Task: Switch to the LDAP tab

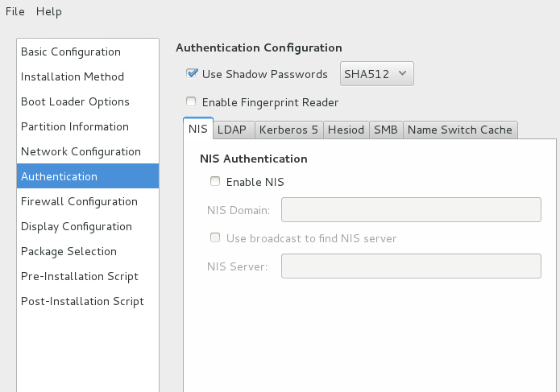Action: (234, 130)
